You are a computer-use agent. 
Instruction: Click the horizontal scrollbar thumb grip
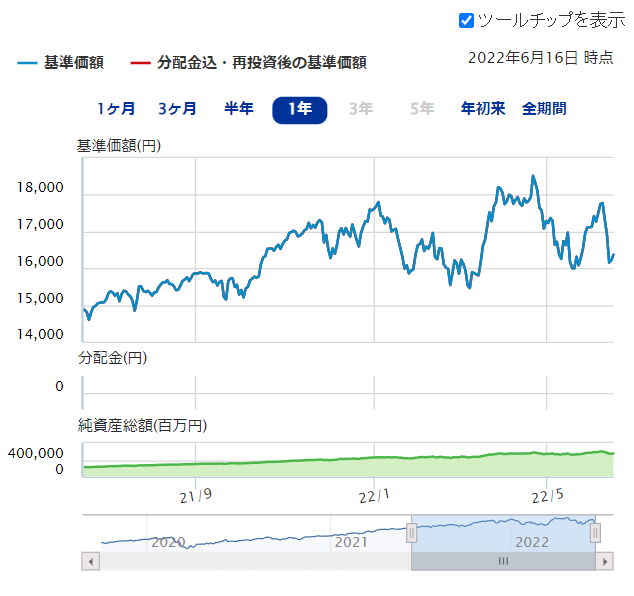(503, 562)
